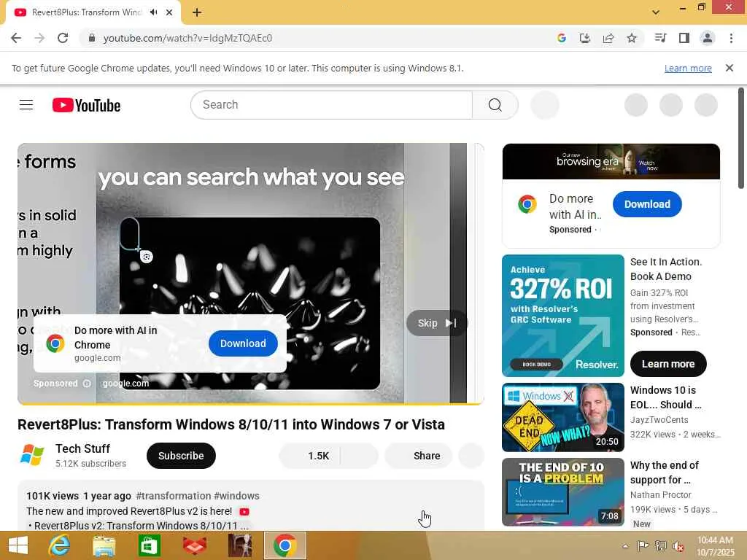Click the Action Center flag icon
The image size is (747, 560).
pos(643,546)
